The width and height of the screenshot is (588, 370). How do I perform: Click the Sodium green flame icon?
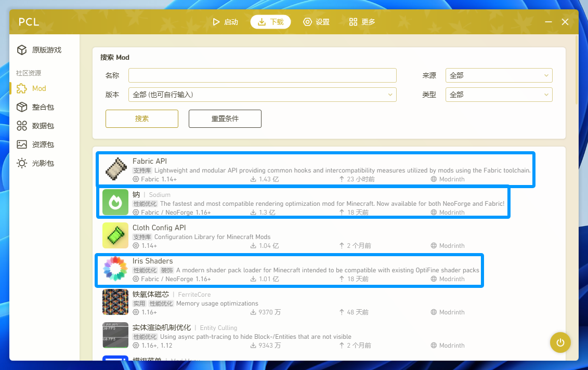(115, 203)
